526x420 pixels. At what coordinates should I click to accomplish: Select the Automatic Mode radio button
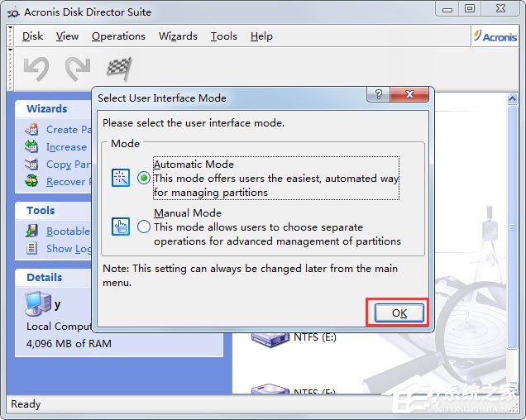144,178
